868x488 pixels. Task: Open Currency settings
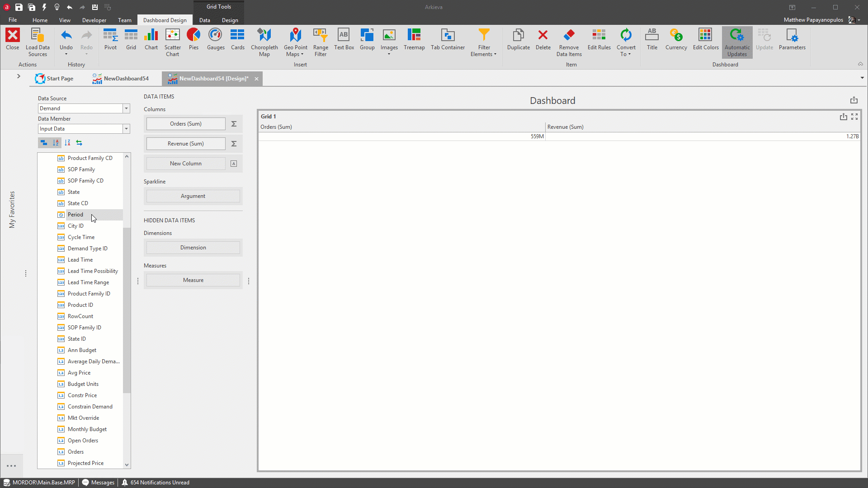(676, 39)
